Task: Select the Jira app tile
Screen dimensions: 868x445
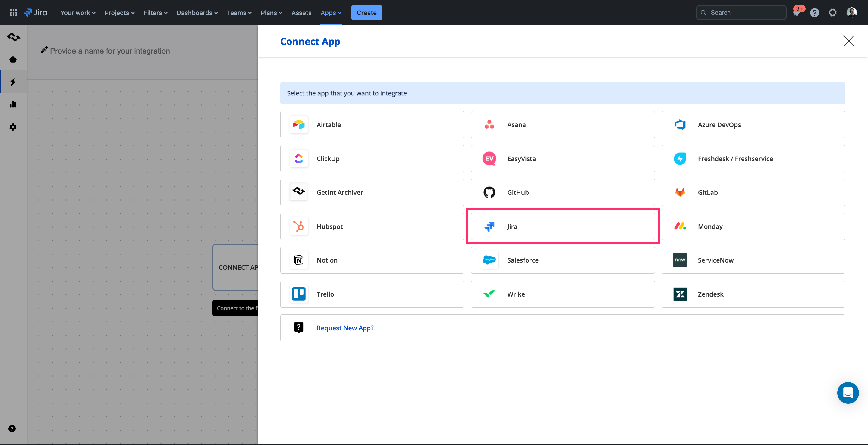Action: (562, 226)
